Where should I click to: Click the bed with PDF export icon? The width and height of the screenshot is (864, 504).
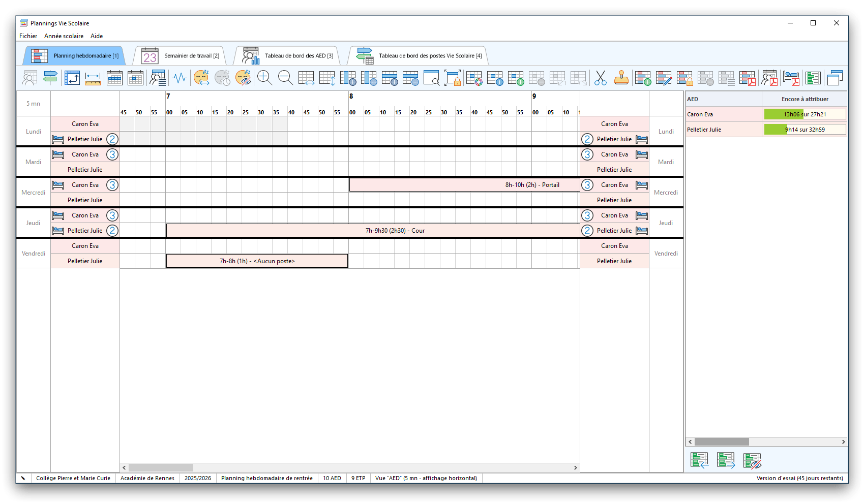coord(791,78)
